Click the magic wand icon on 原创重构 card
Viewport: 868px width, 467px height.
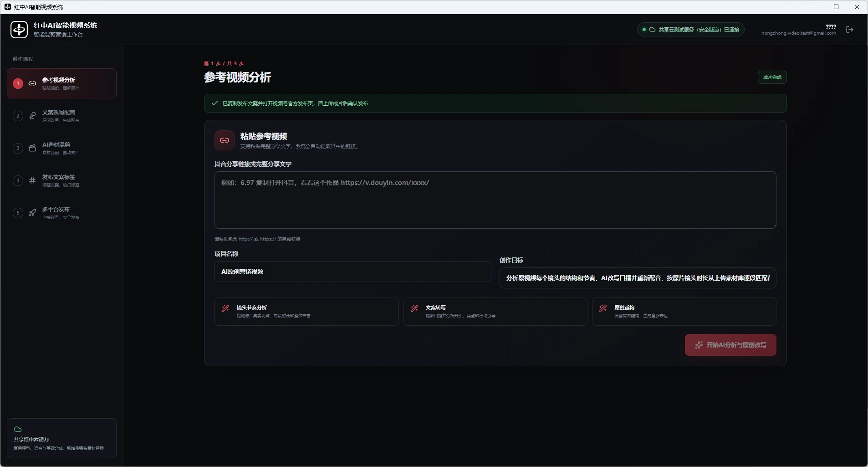tap(603, 308)
